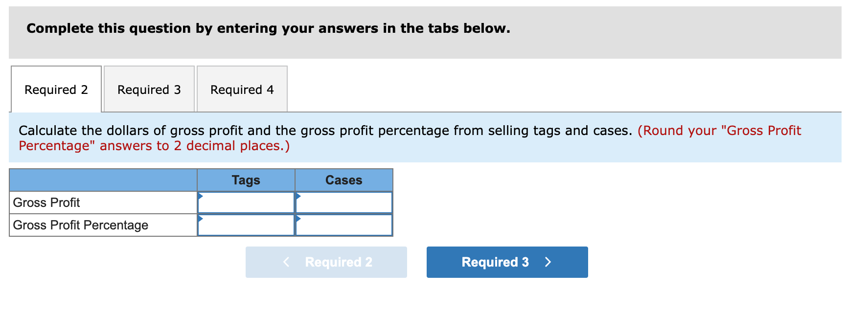Click the Tags column header
868x315 pixels.
click(x=246, y=180)
